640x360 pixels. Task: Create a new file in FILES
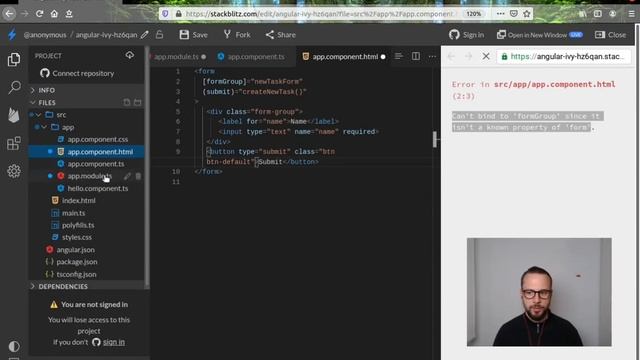click(x=127, y=102)
